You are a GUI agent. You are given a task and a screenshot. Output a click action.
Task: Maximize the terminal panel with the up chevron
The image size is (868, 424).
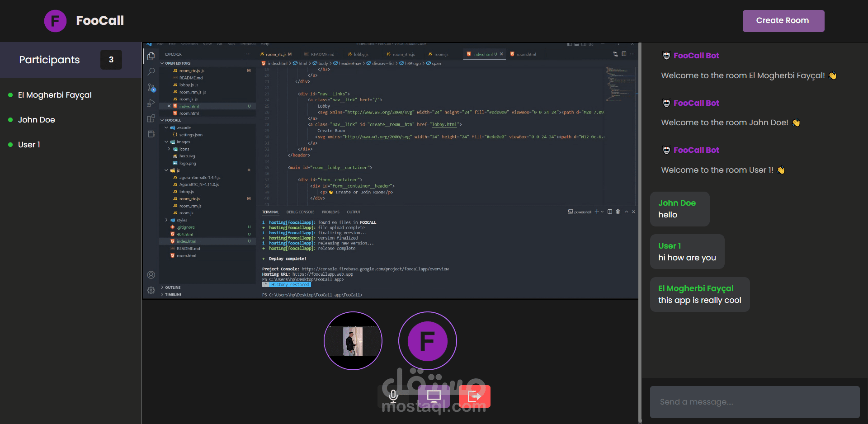click(626, 212)
